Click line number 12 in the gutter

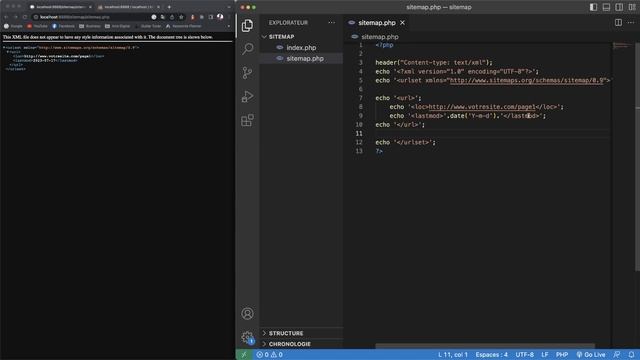point(359,142)
